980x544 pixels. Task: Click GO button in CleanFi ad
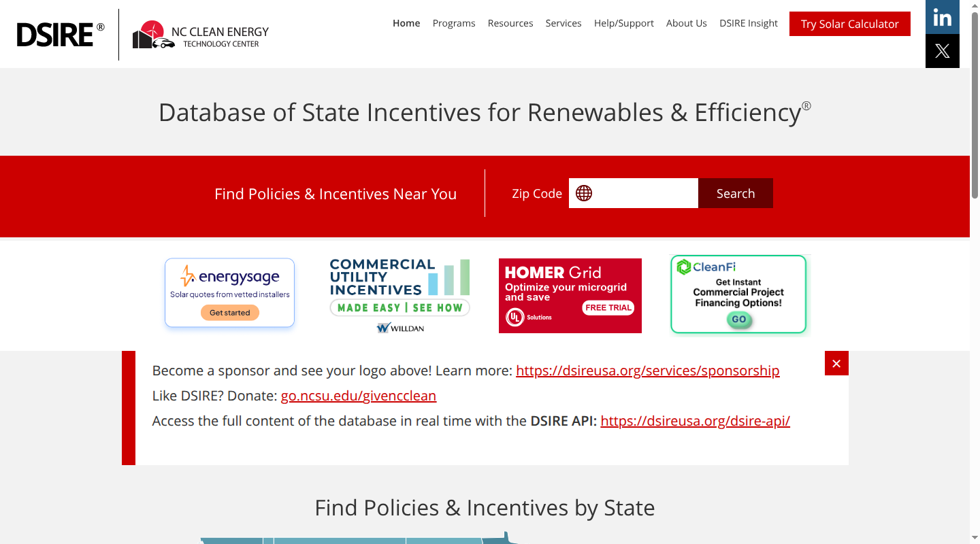point(739,320)
